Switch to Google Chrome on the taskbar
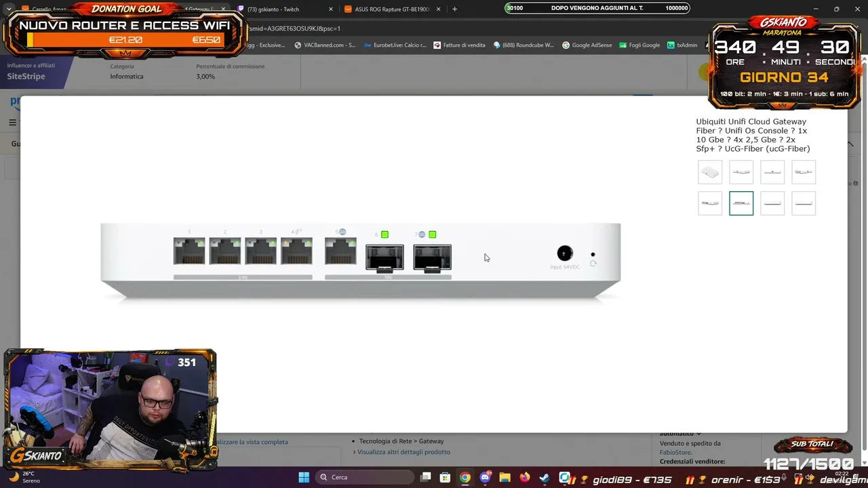Viewport: 868px width, 488px height. pos(465,477)
